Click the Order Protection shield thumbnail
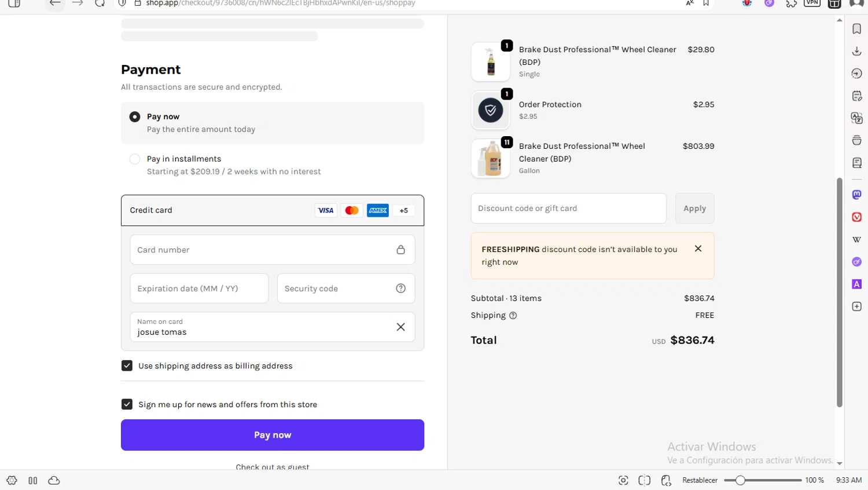Viewport: 868px width, 490px height. click(x=491, y=110)
